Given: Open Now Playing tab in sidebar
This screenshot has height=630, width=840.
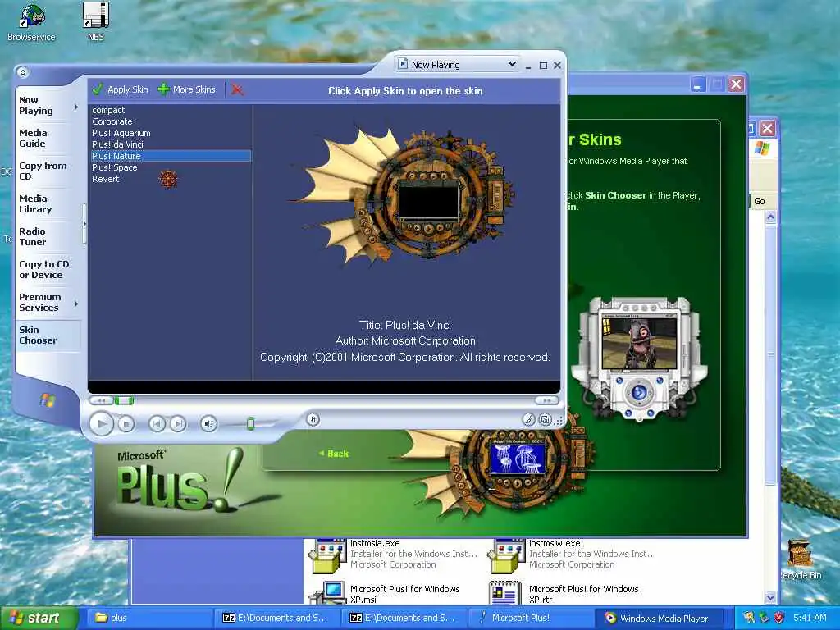Looking at the screenshot, I should pyautogui.click(x=43, y=106).
